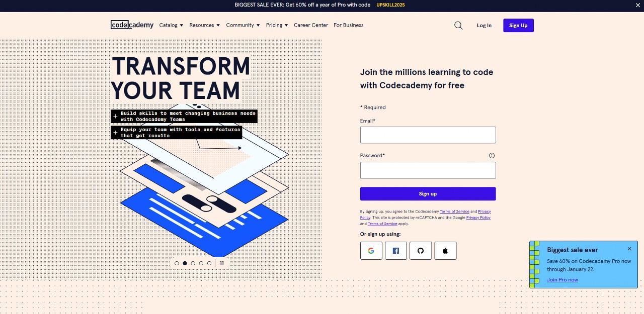Viewport: 644px width, 314px height.
Task: Submit the form with Sign up button
Action: coord(428,194)
